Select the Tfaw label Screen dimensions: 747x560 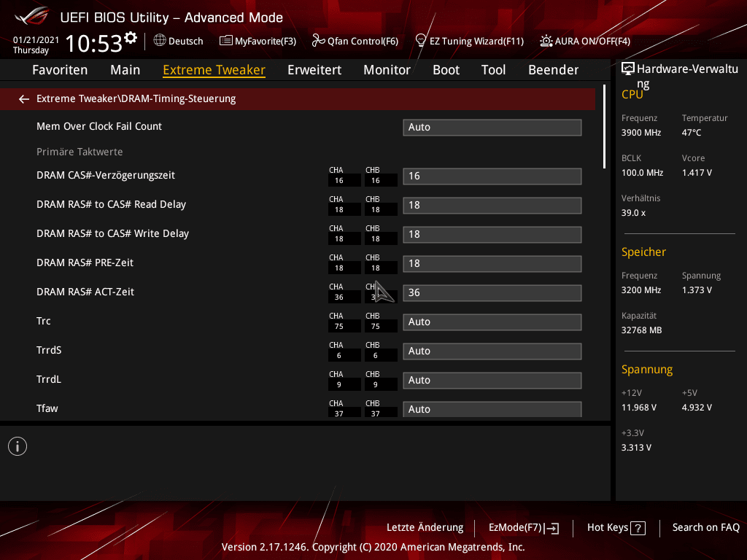click(47, 408)
